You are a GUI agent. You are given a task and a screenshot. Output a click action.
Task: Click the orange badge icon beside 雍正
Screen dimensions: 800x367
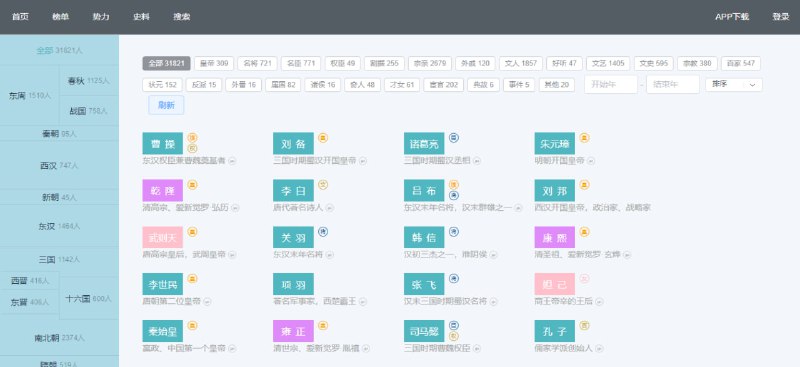[x=323, y=326]
